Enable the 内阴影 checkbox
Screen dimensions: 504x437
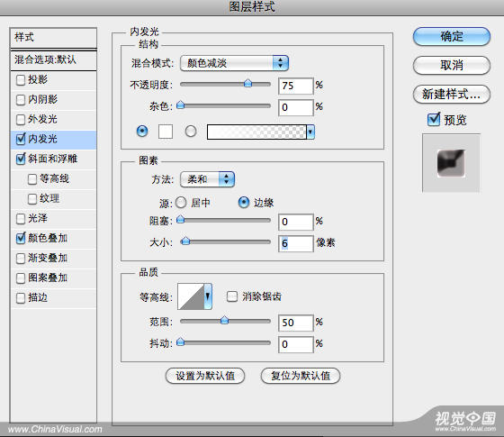coord(21,100)
